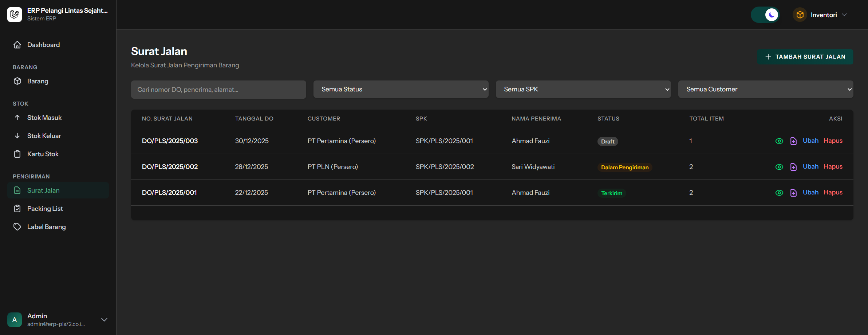Click the ERP logo icon in sidebar header
This screenshot has width=868, height=335.
coord(15,15)
